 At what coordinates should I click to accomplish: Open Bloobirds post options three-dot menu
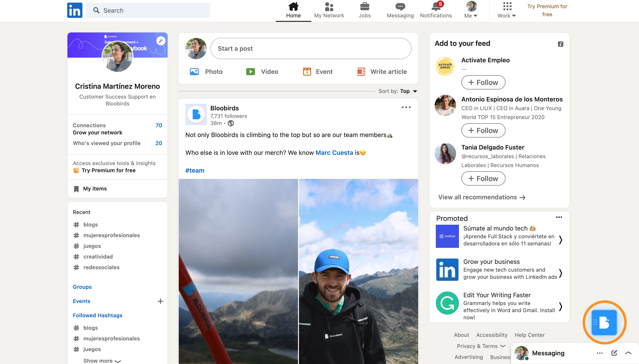click(406, 107)
